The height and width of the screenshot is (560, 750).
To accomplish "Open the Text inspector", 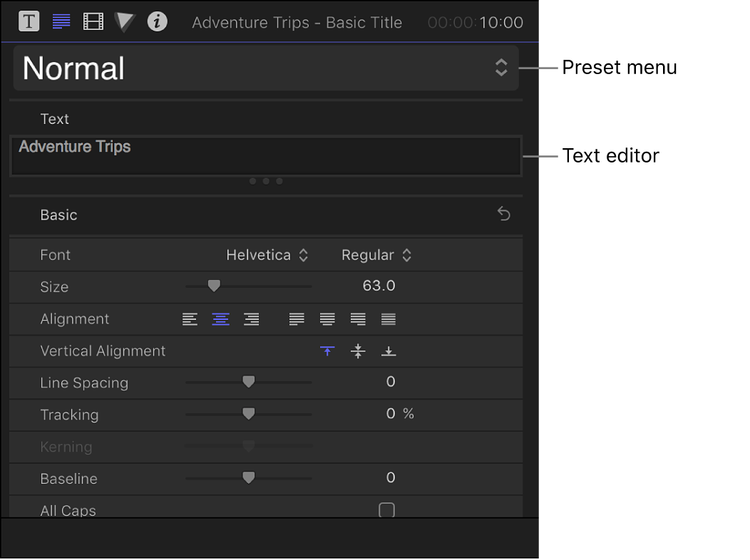I will (x=29, y=21).
